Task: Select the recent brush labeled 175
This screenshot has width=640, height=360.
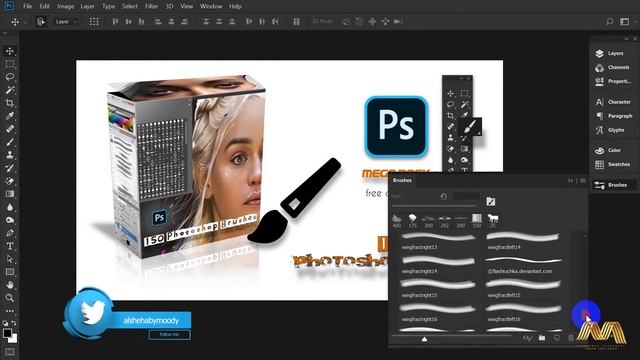Action: [x=413, y=221]
